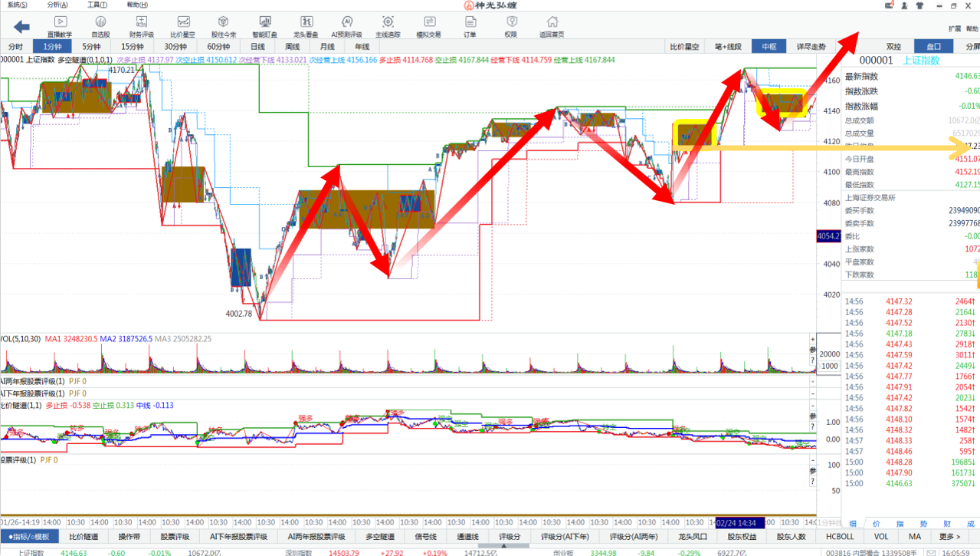
Task: Switch on 双控 panel mode
Action: point(893,47)
